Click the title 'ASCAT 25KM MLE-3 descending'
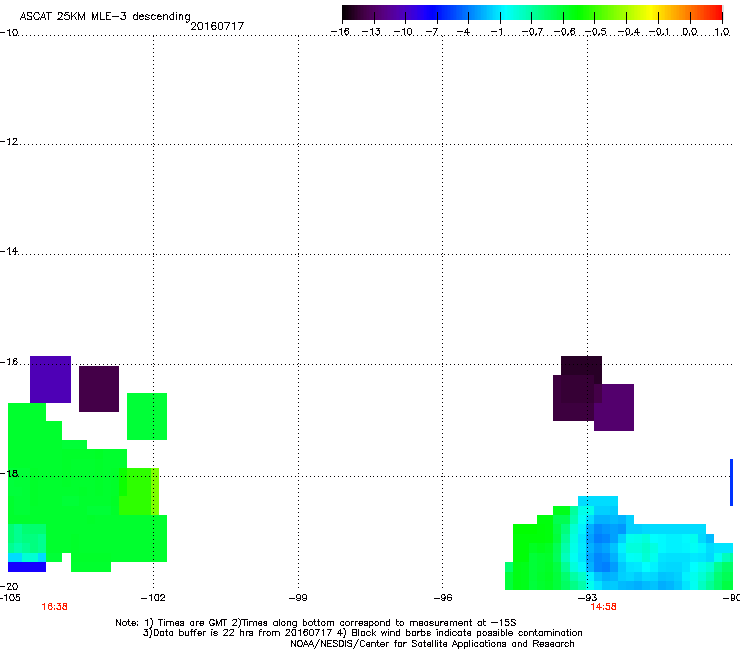The height and width of the screenshot is (650, 740). tap(105, 16)
